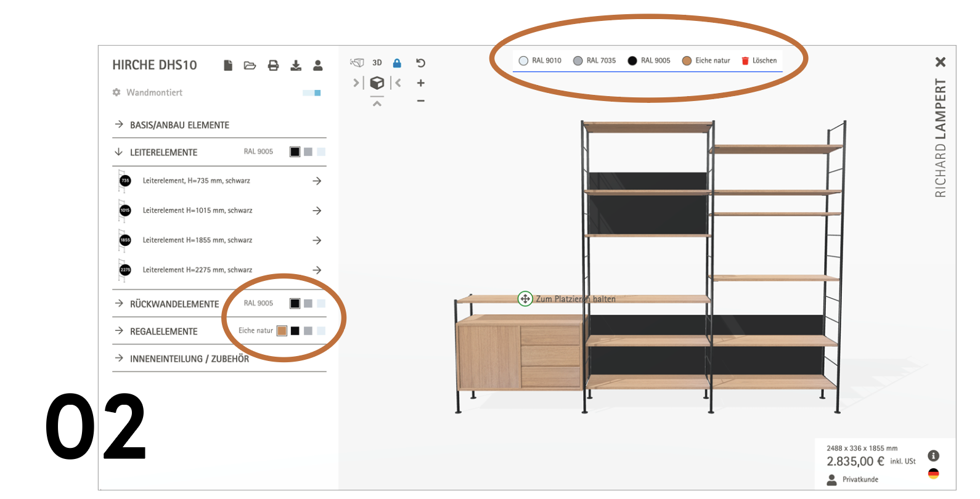Collapse the LEITERELEMENTE section
980x499 pixels.
[163, 152]
